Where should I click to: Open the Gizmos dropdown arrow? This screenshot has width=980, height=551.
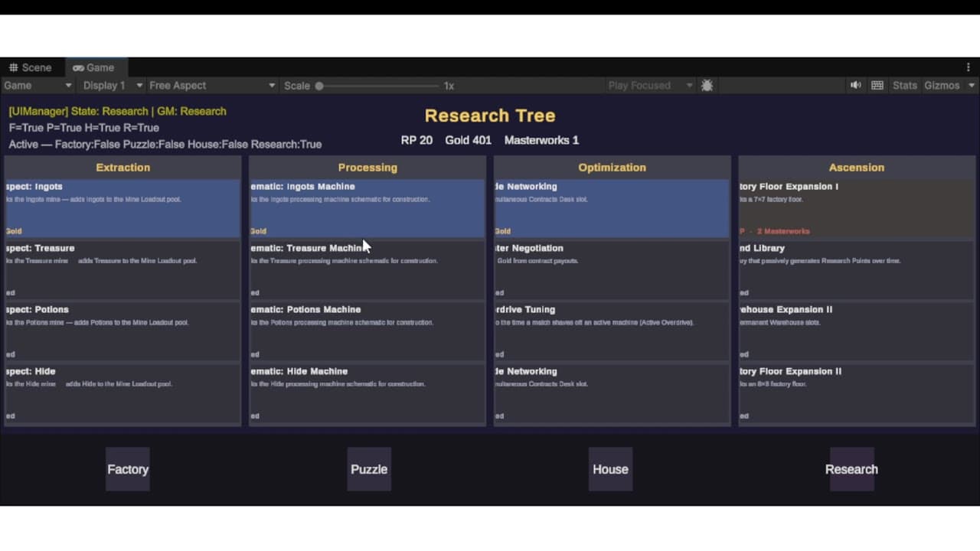click(x=972, y=86)
